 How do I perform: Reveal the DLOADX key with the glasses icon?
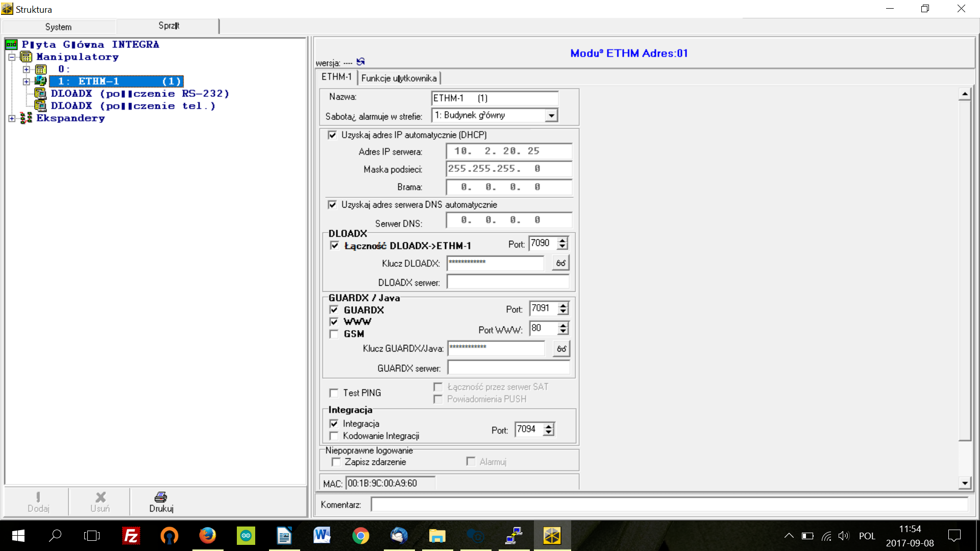click(560, 263)
